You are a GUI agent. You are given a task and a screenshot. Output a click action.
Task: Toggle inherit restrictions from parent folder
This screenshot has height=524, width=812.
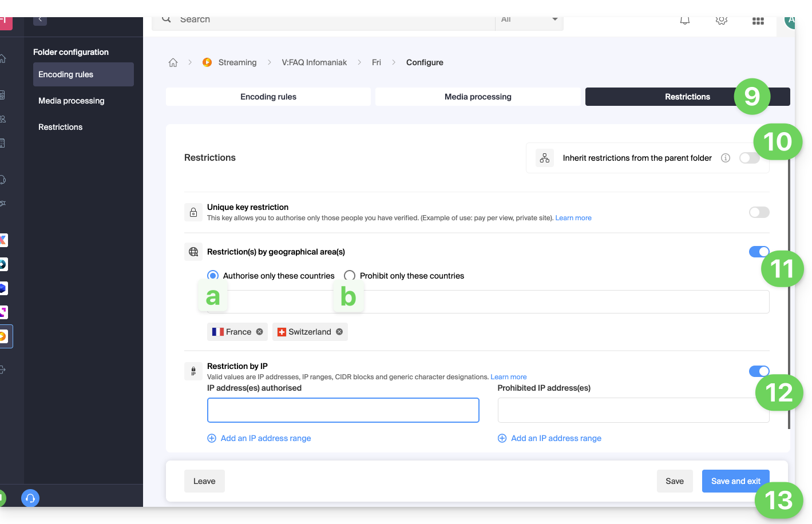click(x=748, y=158)
